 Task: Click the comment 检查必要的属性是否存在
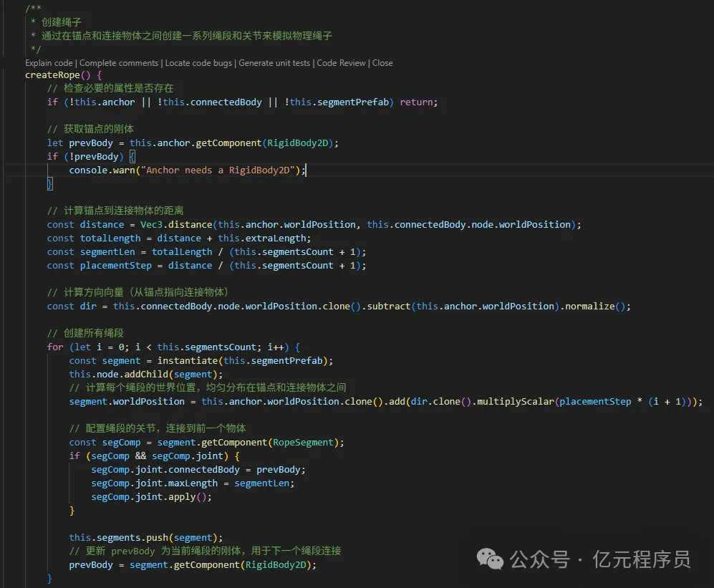point(110,88)
